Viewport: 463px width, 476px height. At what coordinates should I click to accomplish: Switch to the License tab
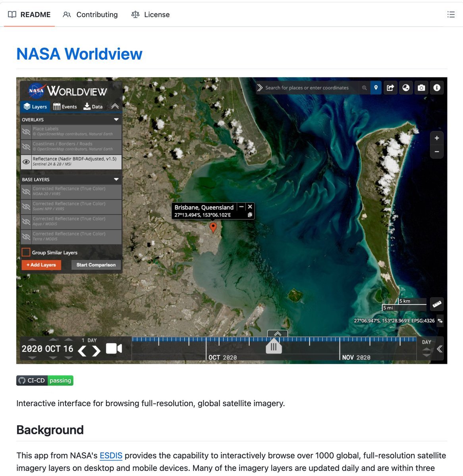150,15
